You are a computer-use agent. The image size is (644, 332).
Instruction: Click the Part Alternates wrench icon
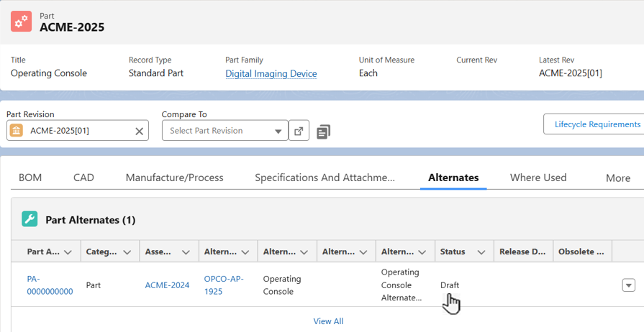(30, 219)
